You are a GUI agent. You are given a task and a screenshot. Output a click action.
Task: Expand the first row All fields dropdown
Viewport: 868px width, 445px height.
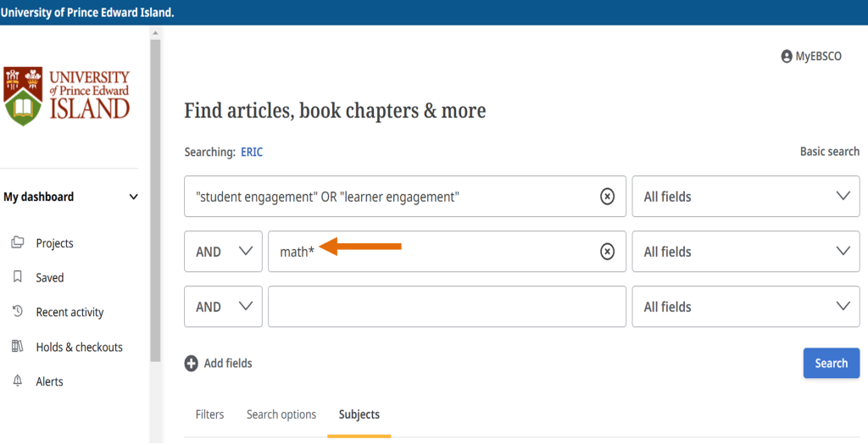(x=745, y=197)
